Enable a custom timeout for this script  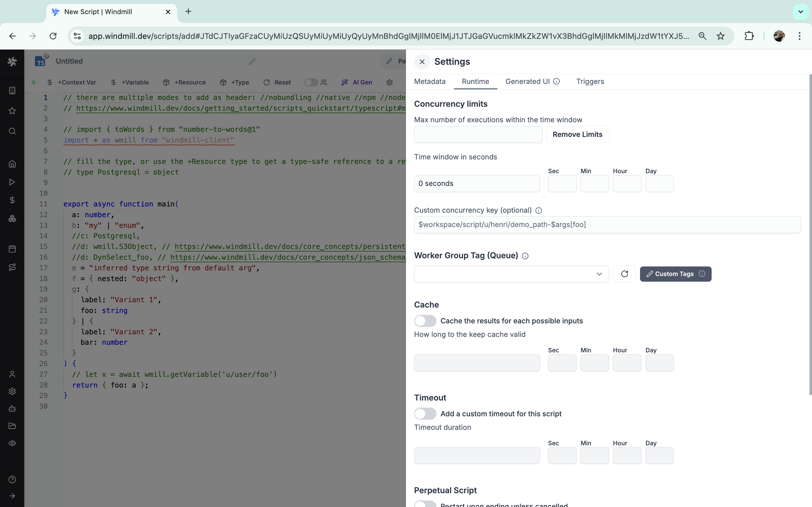click(425, 413)
